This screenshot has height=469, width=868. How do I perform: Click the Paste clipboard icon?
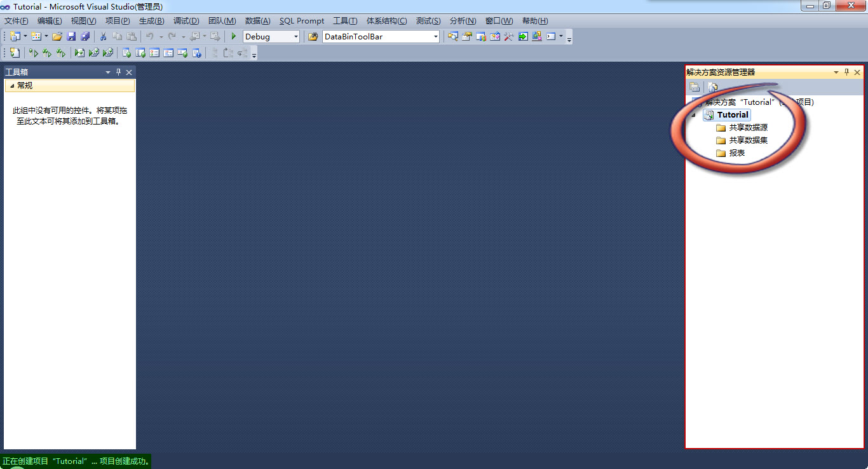tap(132, 37)
